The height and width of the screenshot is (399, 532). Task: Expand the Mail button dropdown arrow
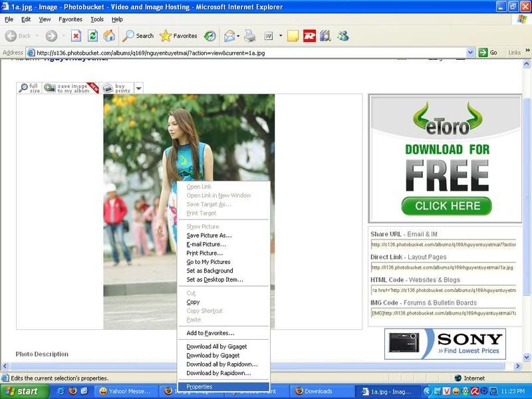click(238, 36)
